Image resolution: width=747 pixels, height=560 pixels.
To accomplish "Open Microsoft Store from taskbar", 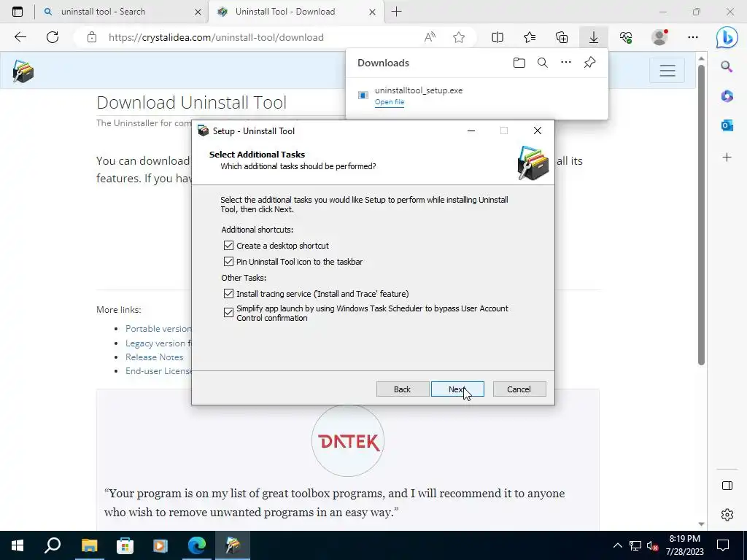I will coord(125,545).
